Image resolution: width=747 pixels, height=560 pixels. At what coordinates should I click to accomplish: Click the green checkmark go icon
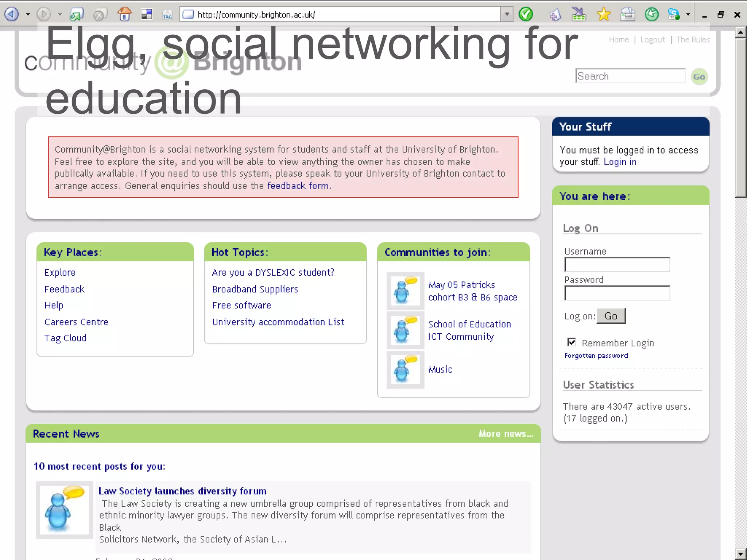[x=526, y=15]
